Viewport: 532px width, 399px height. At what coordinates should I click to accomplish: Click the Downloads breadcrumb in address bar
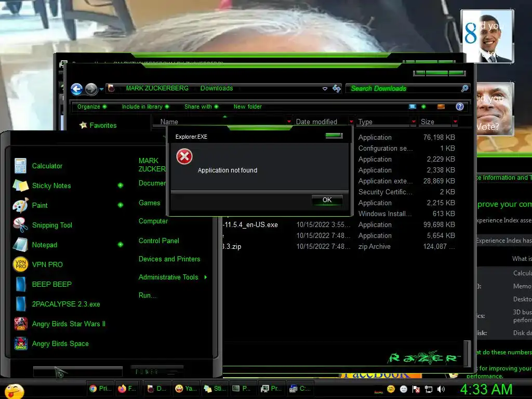pos(217,88)
